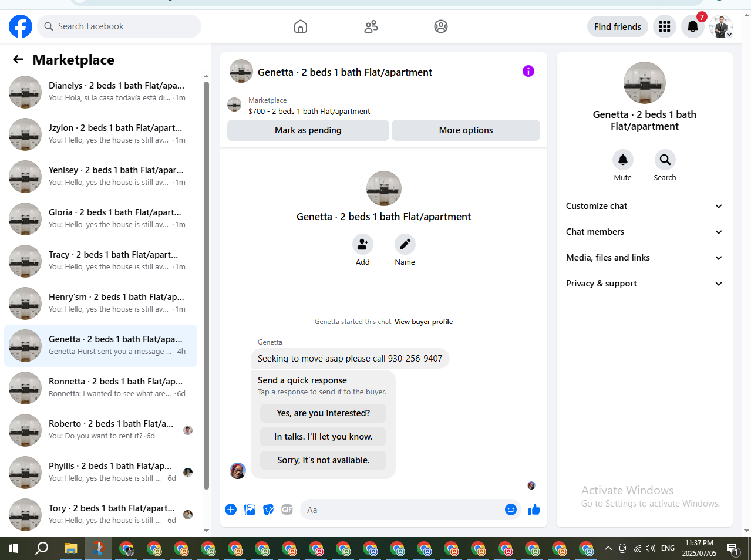Mute this conversation bell icon
751x560 pixels.
(623, 160)
